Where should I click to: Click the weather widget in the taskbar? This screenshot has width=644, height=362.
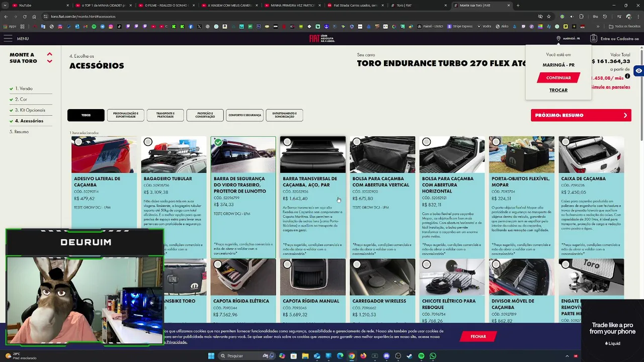coord(20,355)
